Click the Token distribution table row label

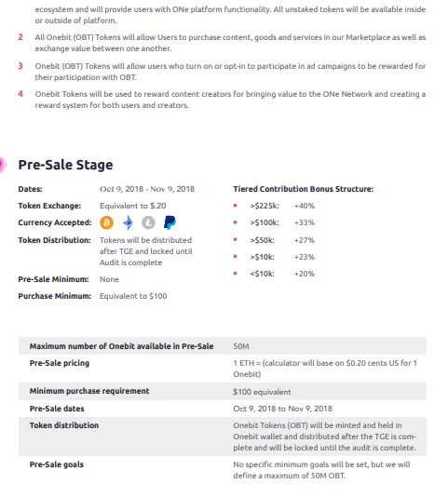[x=64, y=425]
